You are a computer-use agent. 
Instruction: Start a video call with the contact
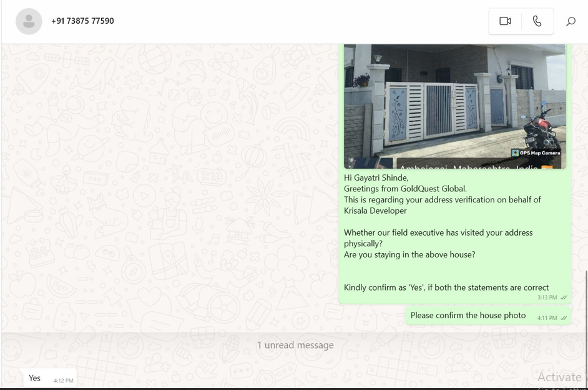pos(505,21)
